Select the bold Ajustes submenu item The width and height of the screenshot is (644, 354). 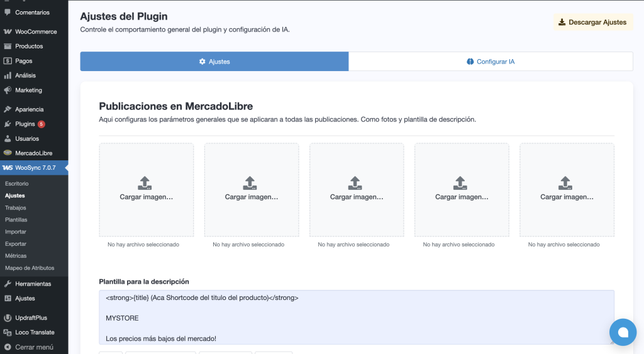15,196
